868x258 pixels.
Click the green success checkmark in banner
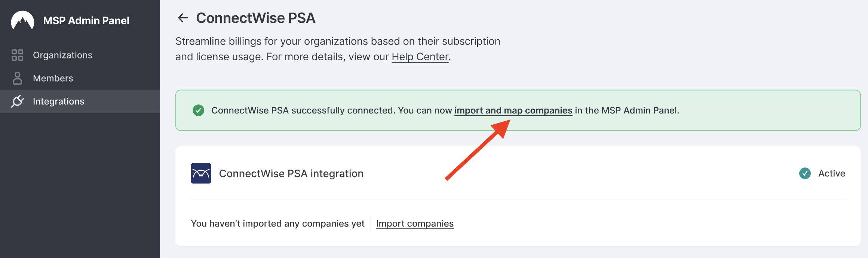click(x=198, y=110)
